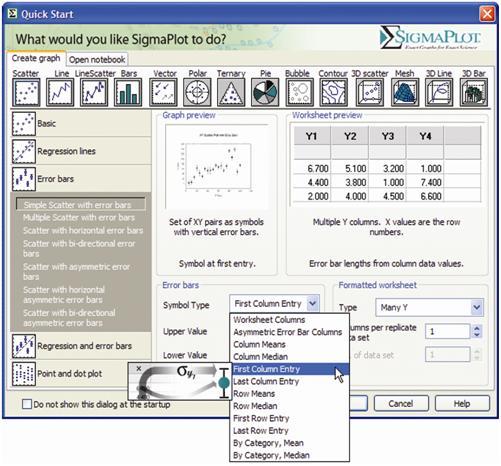Select Scatter with bi-directional asymmetric error bars
501x466 pixels.
pyautogui.click(x=69, y=318)
